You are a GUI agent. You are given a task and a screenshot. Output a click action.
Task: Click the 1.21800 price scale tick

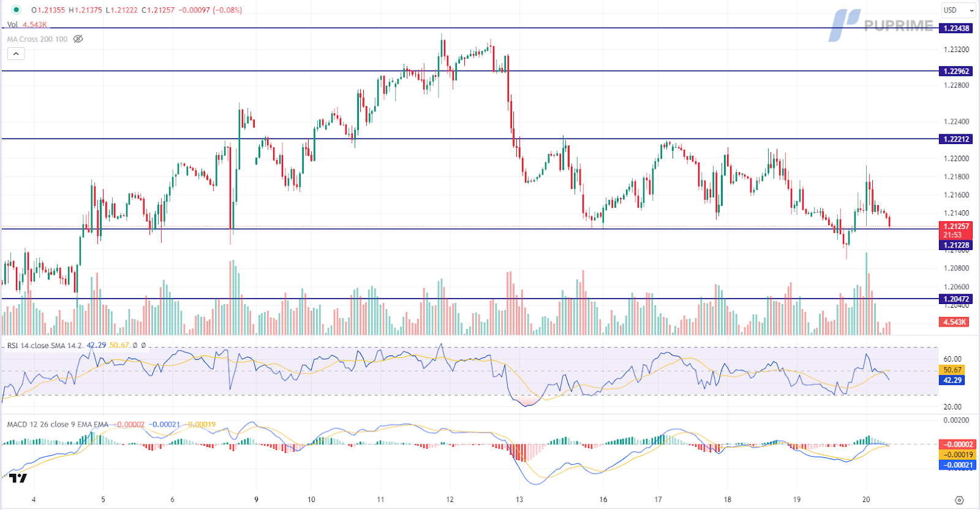[x=957, y=177]
